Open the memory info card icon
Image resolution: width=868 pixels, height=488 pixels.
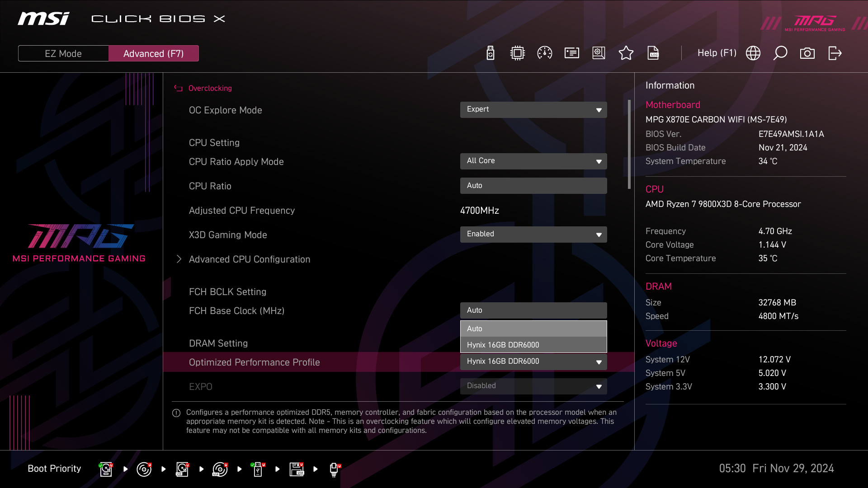(571, 53)
